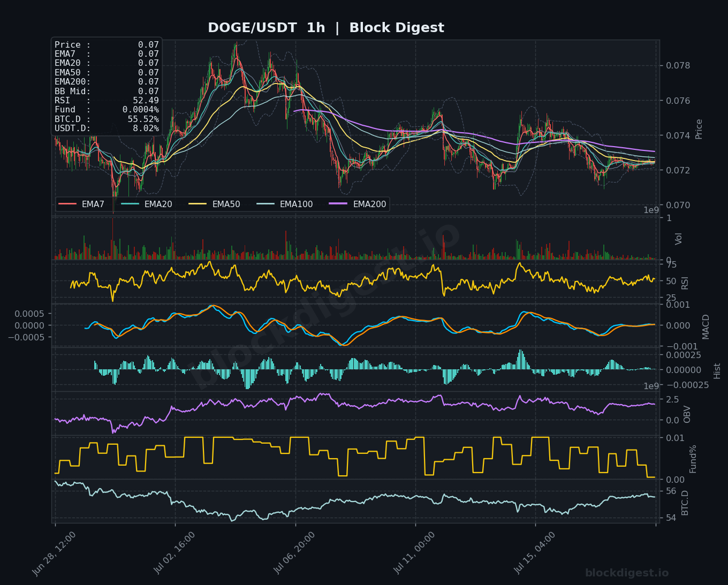Click the 0.074 price axis label
This screenshot has width=728, height=585.
tap(678, 135)
